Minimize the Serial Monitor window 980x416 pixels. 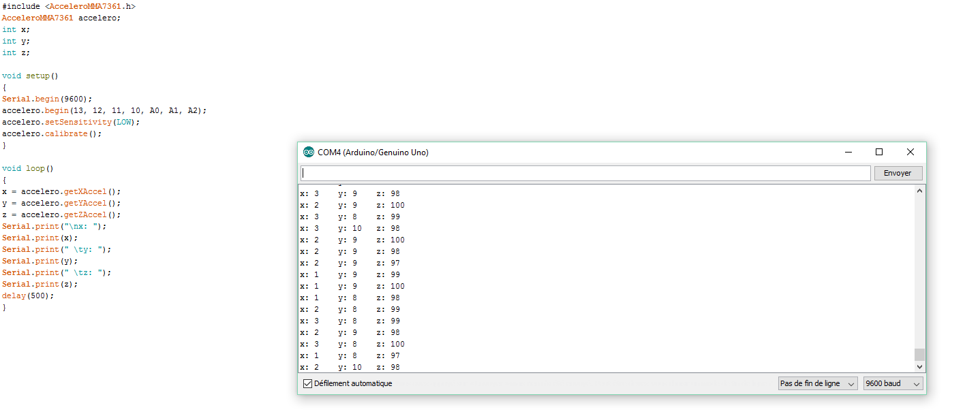pos(847,152)
